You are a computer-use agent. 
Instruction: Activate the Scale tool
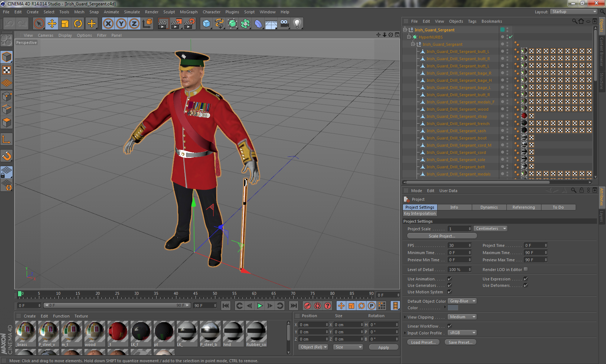point(65,24)
